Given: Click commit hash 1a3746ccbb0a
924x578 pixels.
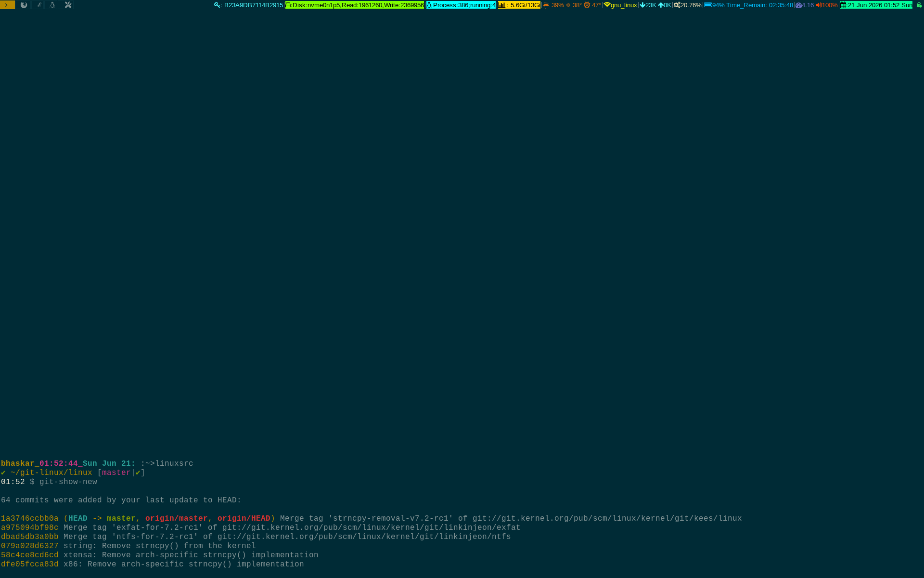Looking at the screenshot, I should pos(30,519).
